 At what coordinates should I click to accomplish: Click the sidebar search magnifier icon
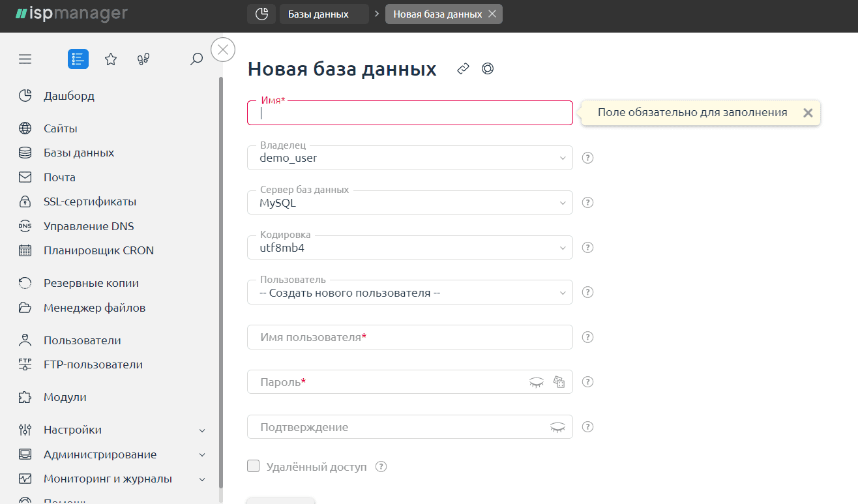[196, 59]
